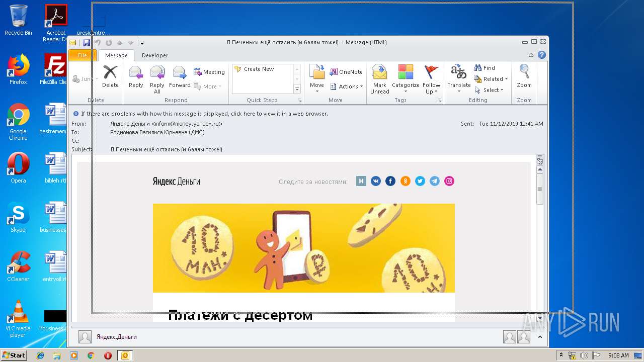Open the Recycle Bin desktop icon
The image size is (644, 362).
pos(18,20)
